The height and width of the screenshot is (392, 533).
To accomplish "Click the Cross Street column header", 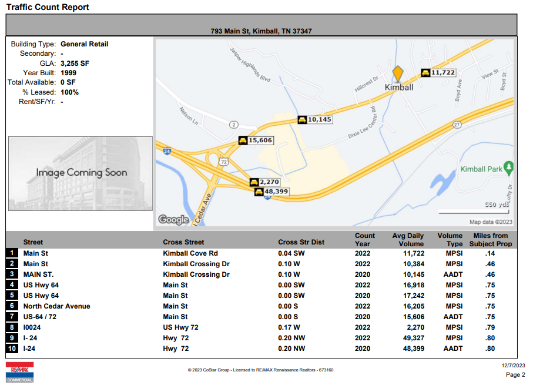I will [x=183, y=242].
